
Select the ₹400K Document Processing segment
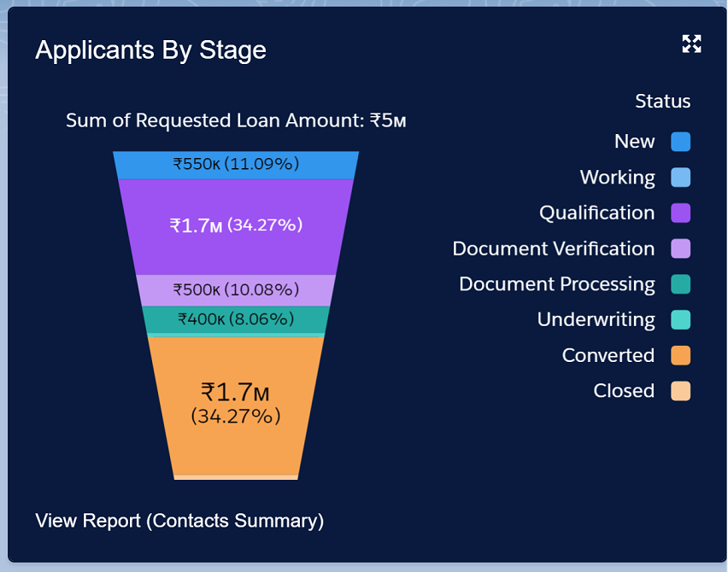coord(236,319)
